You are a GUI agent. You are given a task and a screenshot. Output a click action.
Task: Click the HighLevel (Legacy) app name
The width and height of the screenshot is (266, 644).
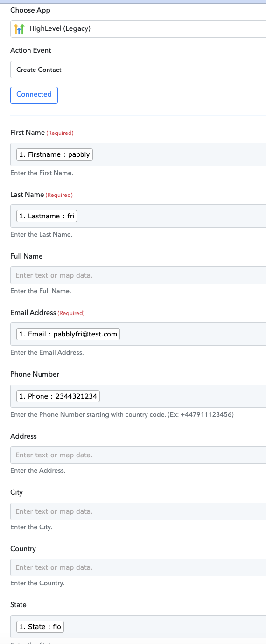tap(60, 28)
